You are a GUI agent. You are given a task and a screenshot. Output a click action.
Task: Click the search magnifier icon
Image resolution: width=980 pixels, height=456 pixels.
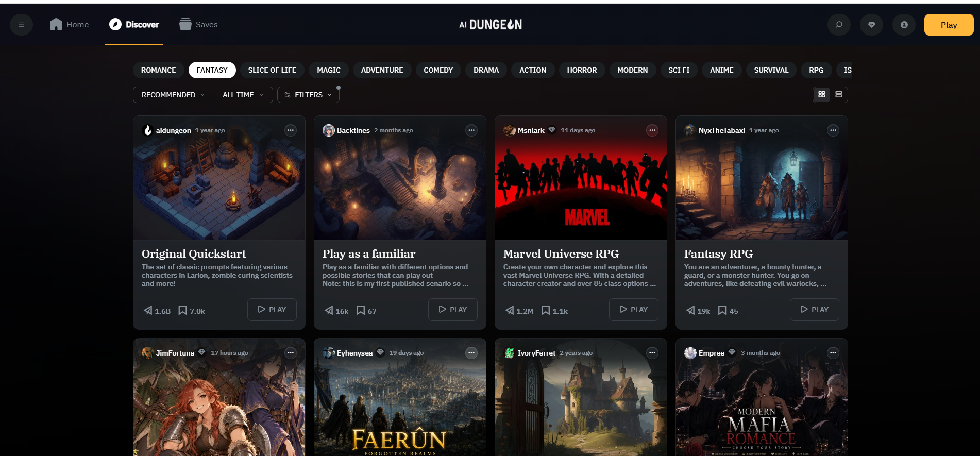click(839, 24)
